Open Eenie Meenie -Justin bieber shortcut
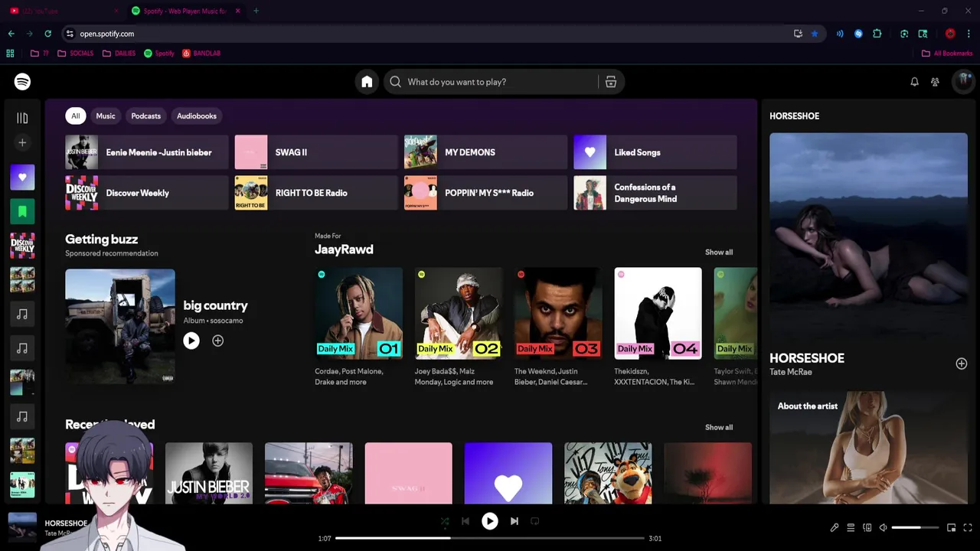This screenshot has width=980, height=551. [147, 152]
